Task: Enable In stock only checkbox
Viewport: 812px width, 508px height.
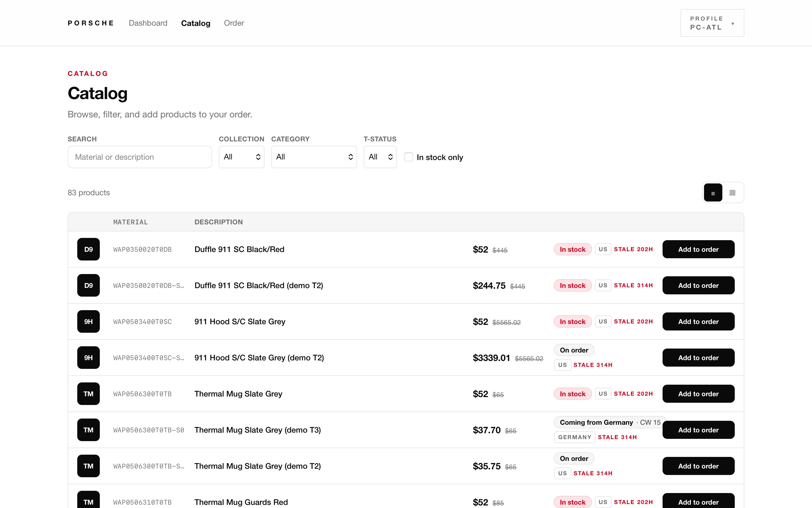Action: tap(408, 157)
